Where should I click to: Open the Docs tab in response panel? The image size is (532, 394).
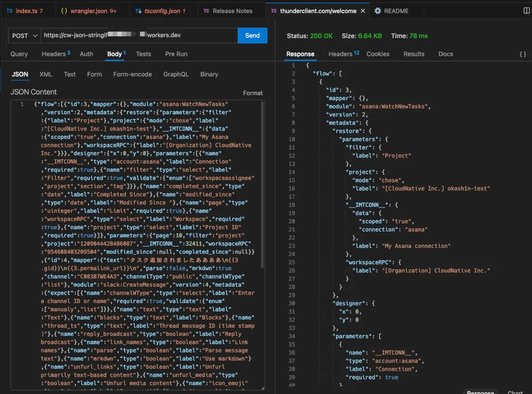click(x=446, y=54)
